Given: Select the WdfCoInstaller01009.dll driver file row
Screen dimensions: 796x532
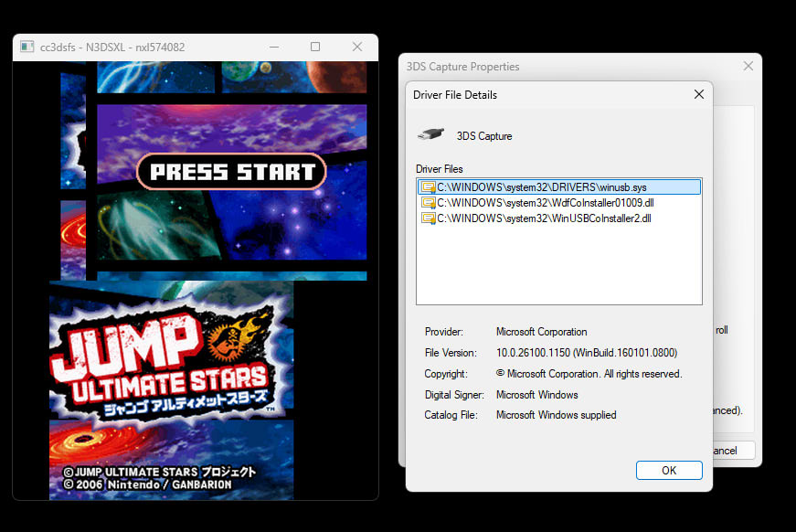Looking at the screenshot, I should [559, 203].
